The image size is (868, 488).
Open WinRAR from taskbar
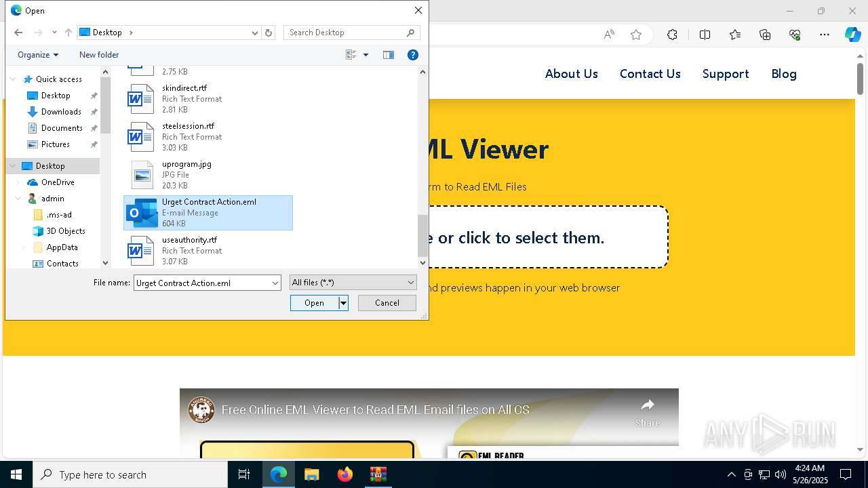click(378, 474)
